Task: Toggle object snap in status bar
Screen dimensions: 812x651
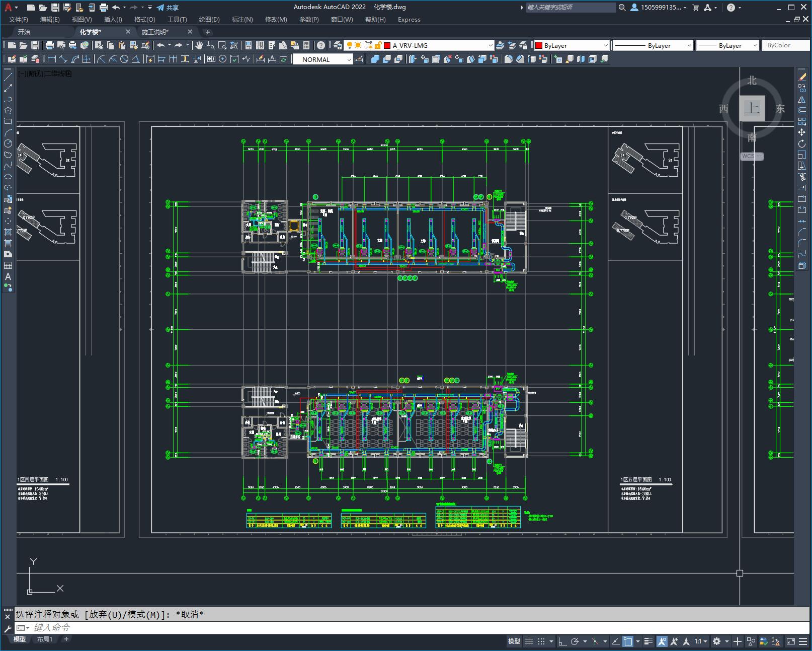Action: (628, 641)
